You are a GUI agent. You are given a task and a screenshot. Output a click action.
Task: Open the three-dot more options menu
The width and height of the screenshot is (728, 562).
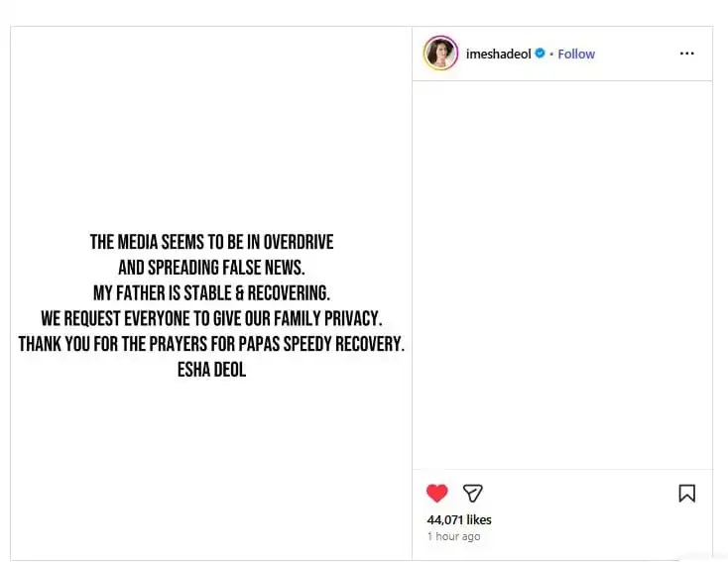pyautogui.click(x=686, y=54)
